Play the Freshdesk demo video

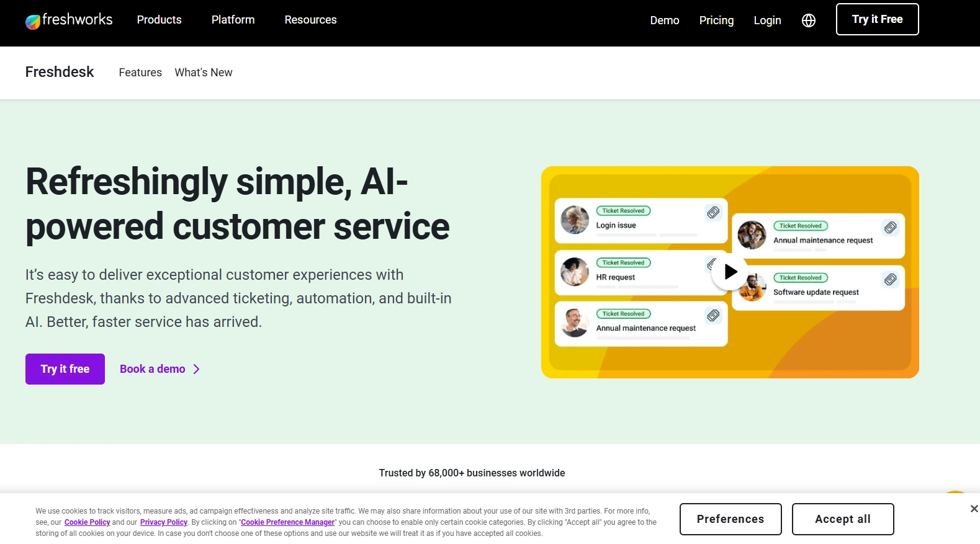point(730,272)
